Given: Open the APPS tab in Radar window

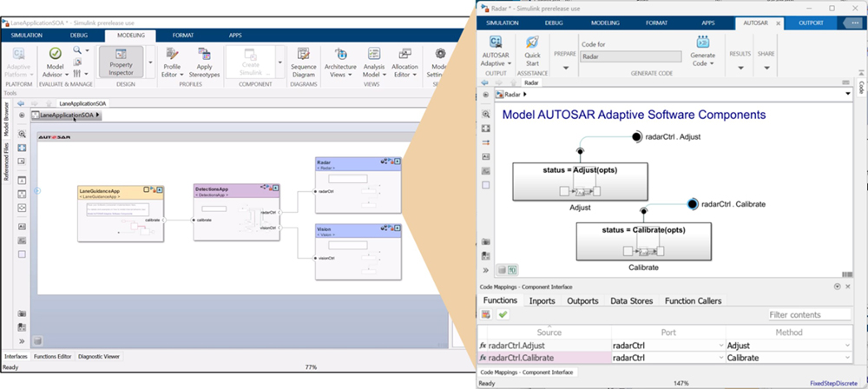Looking at the screenshot, I should 708,23.
